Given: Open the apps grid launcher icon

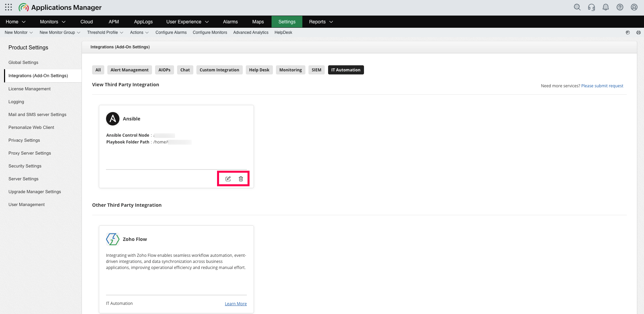Looking at the screenshot, I should pyautogui.click(x=8, y=7).
